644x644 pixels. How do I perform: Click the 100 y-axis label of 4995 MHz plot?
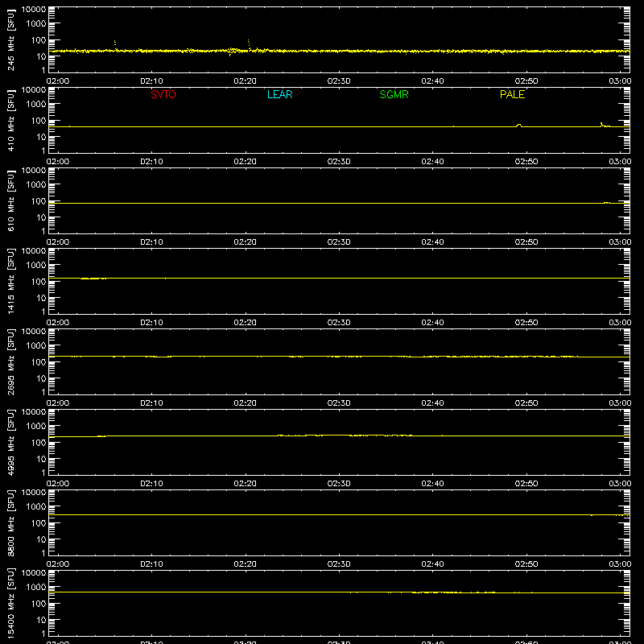click(39, 443)
